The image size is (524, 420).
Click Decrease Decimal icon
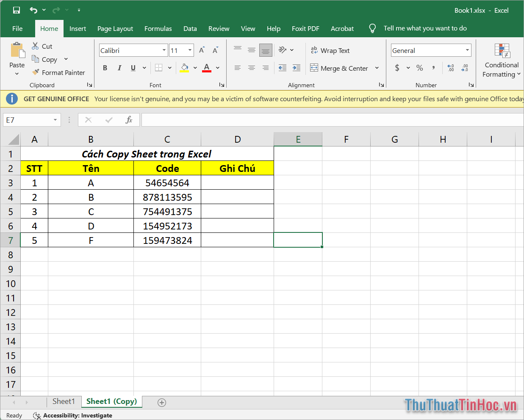pos(465,68)
